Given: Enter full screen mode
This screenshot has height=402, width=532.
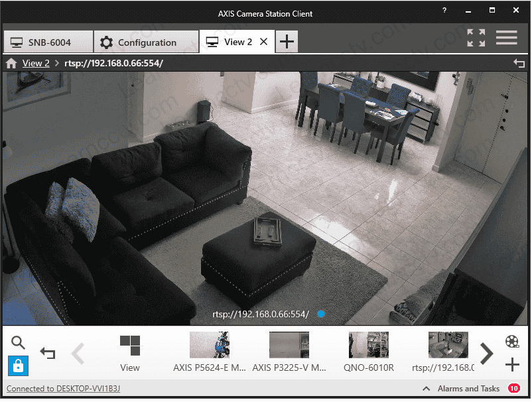Looking at the screenshot, I should tap(476, 38).
